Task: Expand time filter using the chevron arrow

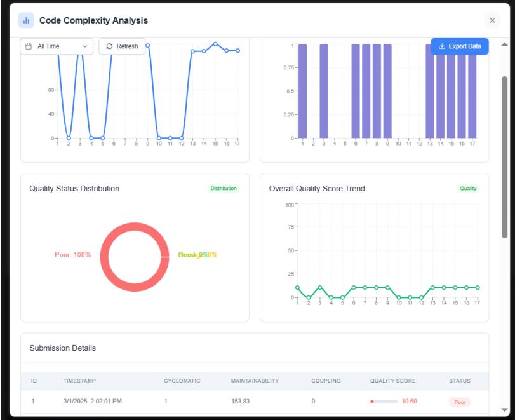Action: click(x=85, y=46)
